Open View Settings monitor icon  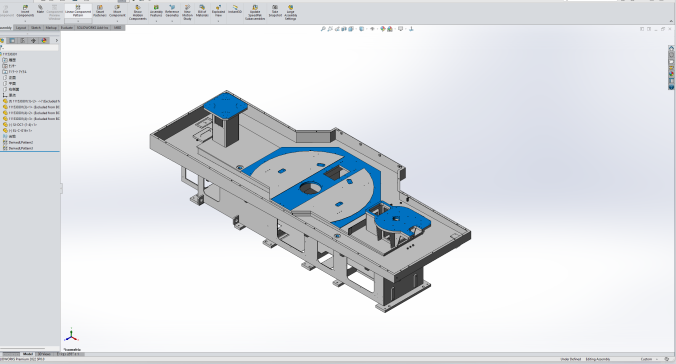click(x=401, y=29)
